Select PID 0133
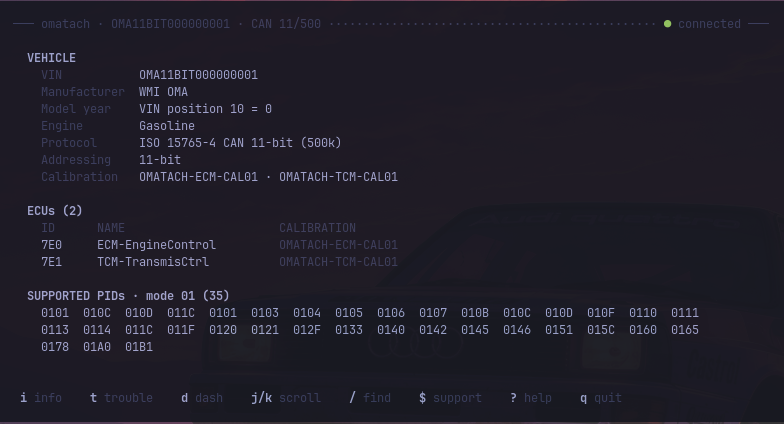Viewport: 784px width, 424px height. point(349,330)
